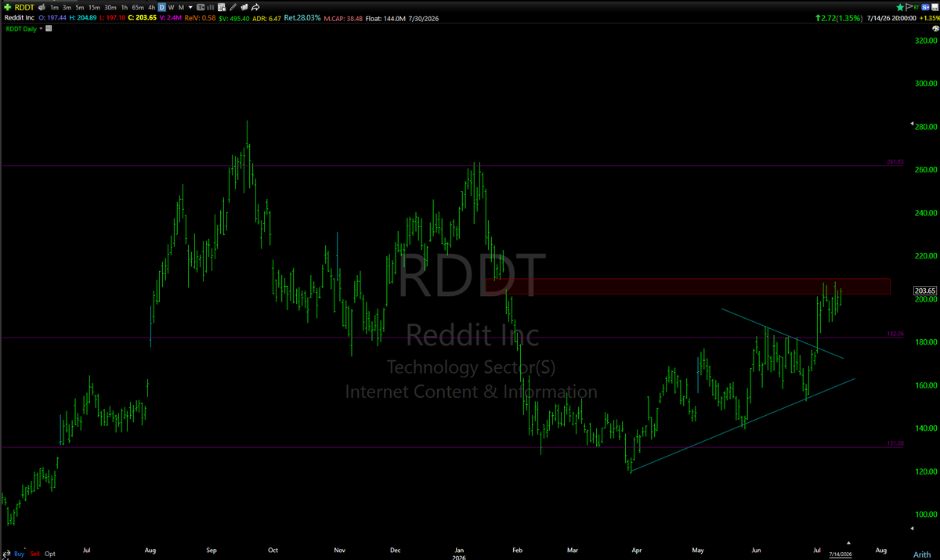Click the flag icon at top right
Screen dimensions: 940x560
909,7
